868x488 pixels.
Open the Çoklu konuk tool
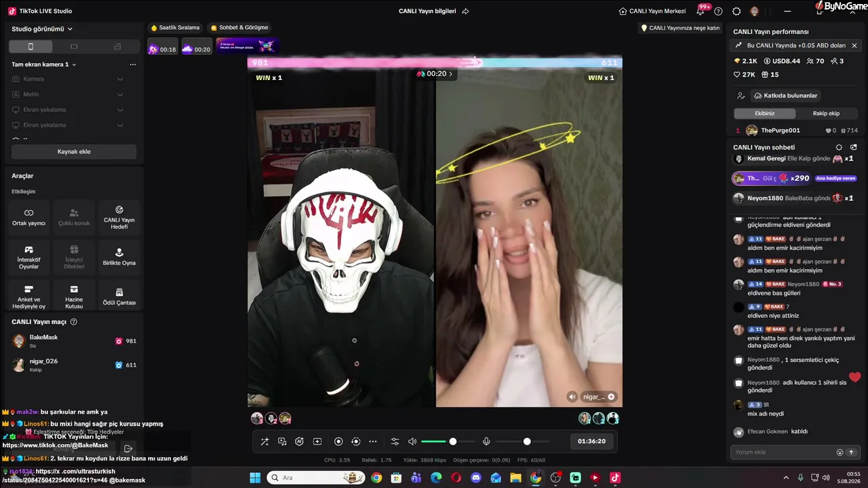click(74, 217)
